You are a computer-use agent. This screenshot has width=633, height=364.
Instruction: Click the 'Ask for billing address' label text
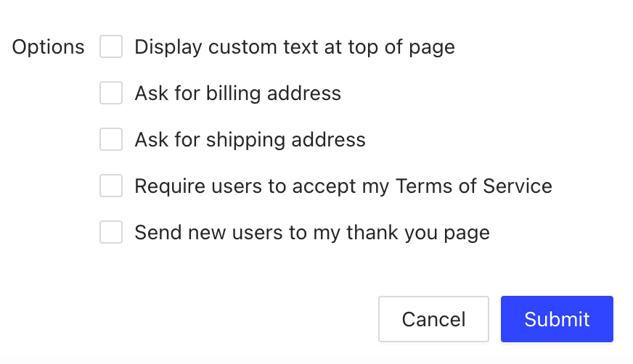[x=237, y=94]
